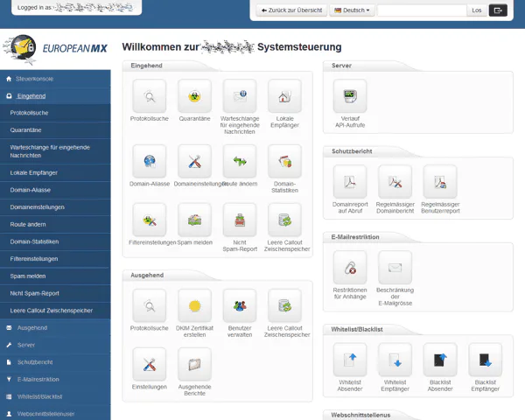Viewport: 525px width, 420px height.
Task: Open Spam melden icon tile
Action: pos(194,220)
